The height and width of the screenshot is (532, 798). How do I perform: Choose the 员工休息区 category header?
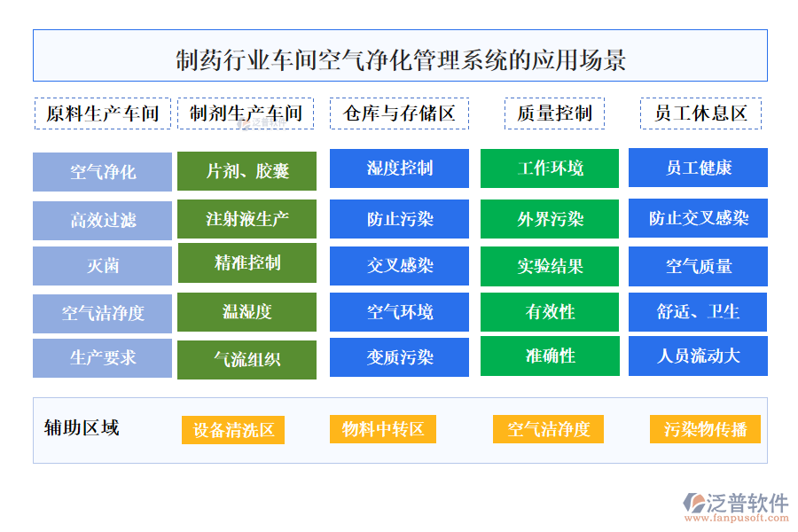[x=700, y=113]
